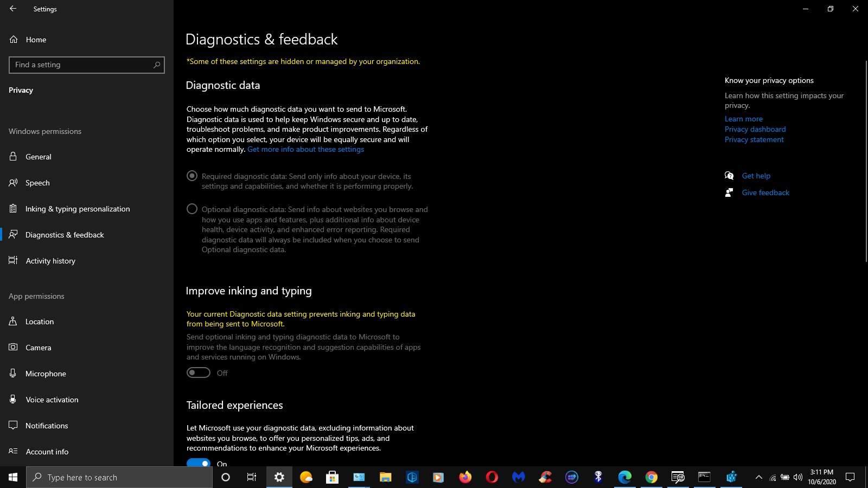Go to Settings Home

(36, 40)
